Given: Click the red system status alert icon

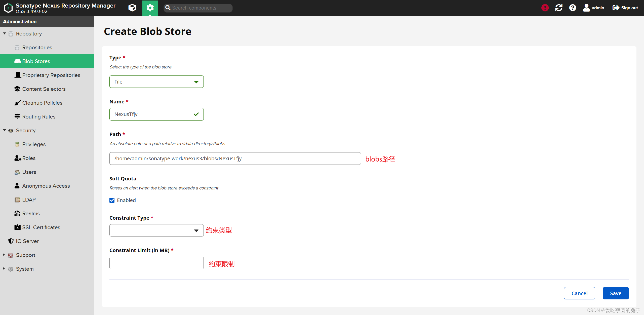Looking at the screenshot, I should click(545, 8).
